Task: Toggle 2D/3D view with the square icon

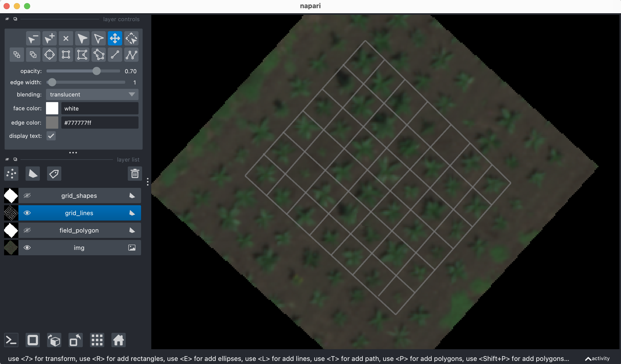Action: tap(33, 340)
